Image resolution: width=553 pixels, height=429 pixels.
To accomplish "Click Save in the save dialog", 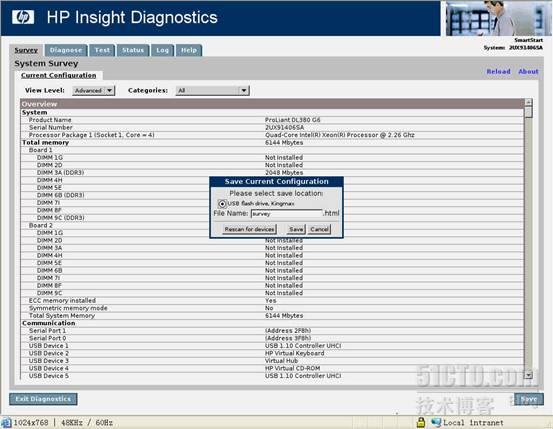I will coord(296,229).
